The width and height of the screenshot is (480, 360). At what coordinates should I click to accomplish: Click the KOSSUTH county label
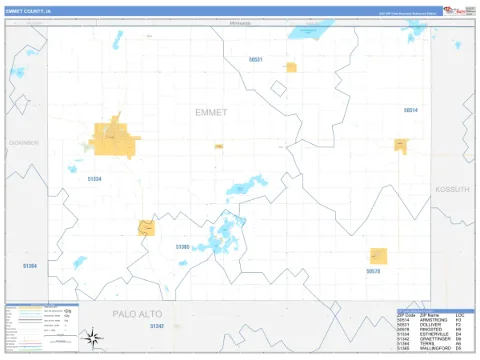point(452,189)
